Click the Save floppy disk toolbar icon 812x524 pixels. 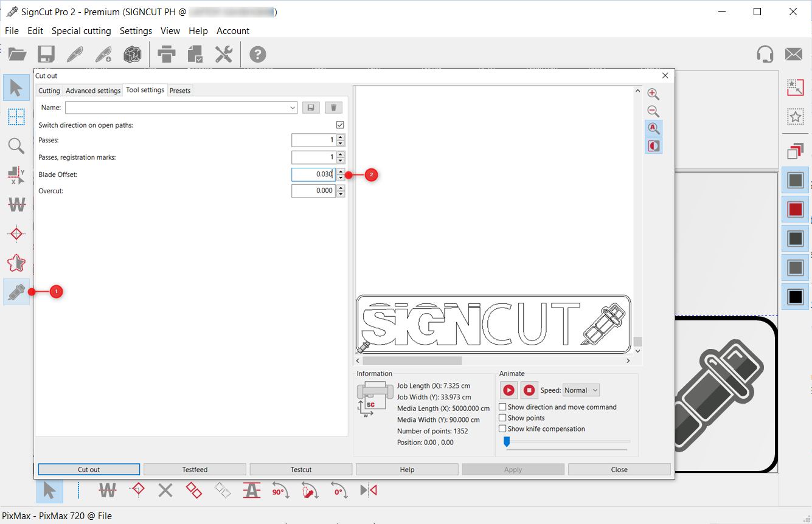pos(46,55)
